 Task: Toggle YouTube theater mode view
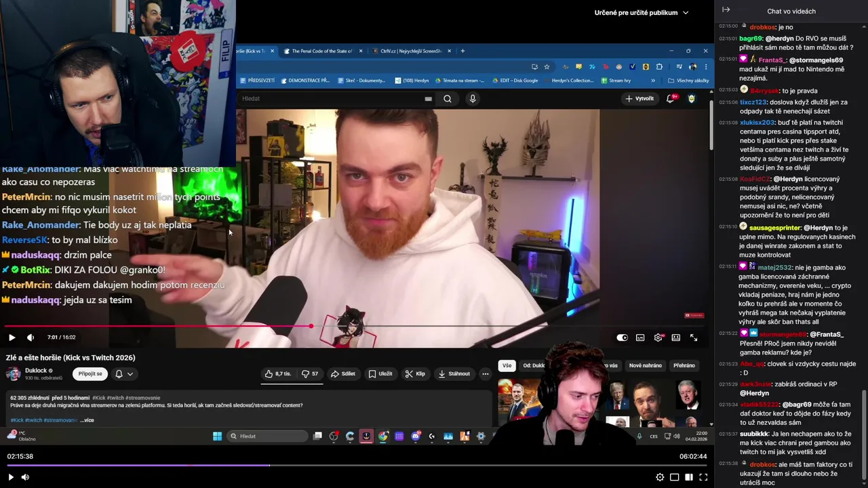pyautogui.click(x=676, y=338)
